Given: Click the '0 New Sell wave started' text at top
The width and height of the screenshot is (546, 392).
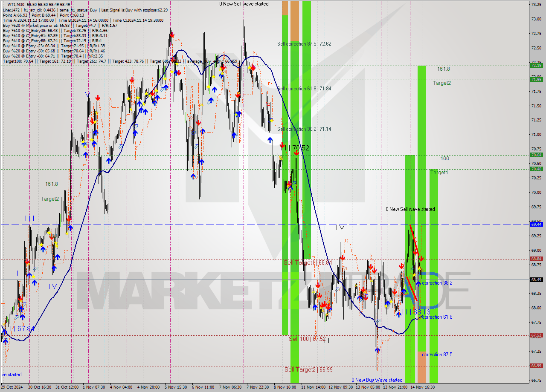Looking at the screenshot, I should pos(244,4).
